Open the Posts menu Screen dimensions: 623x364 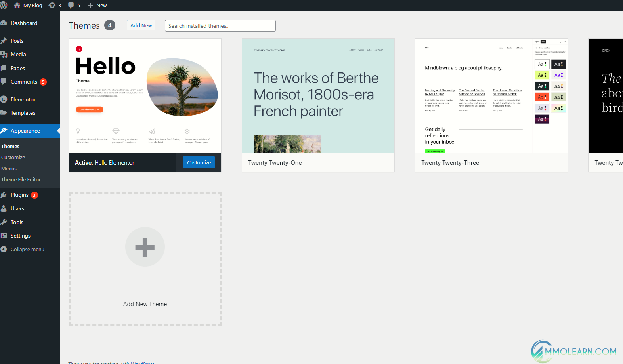tap(17, 41)
